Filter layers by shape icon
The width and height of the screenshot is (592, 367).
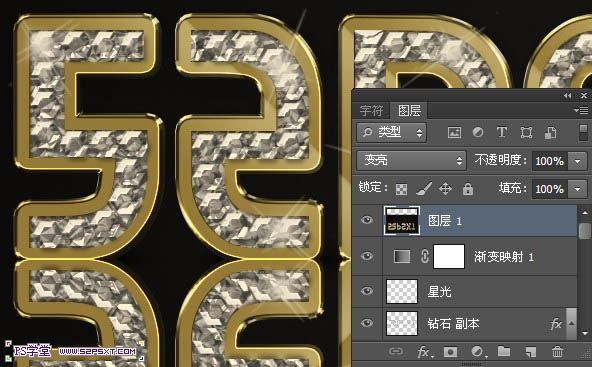[x=526, y=133]
